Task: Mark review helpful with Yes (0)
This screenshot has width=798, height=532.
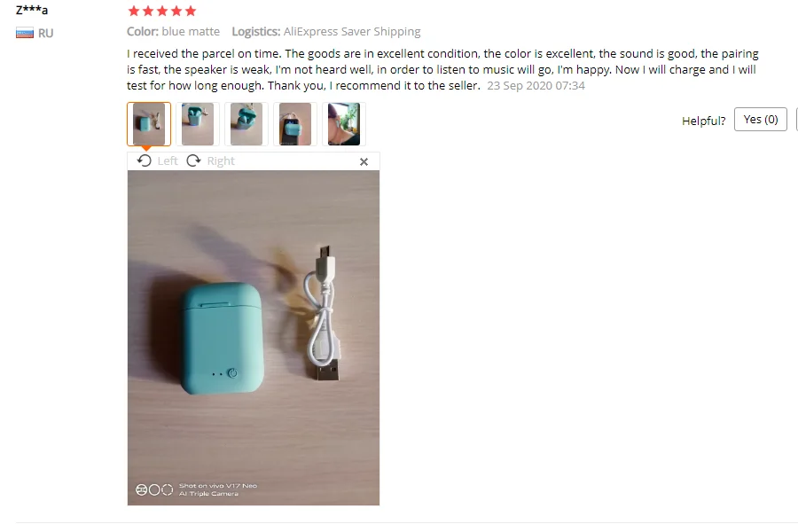Action: (x=761, y=119)
